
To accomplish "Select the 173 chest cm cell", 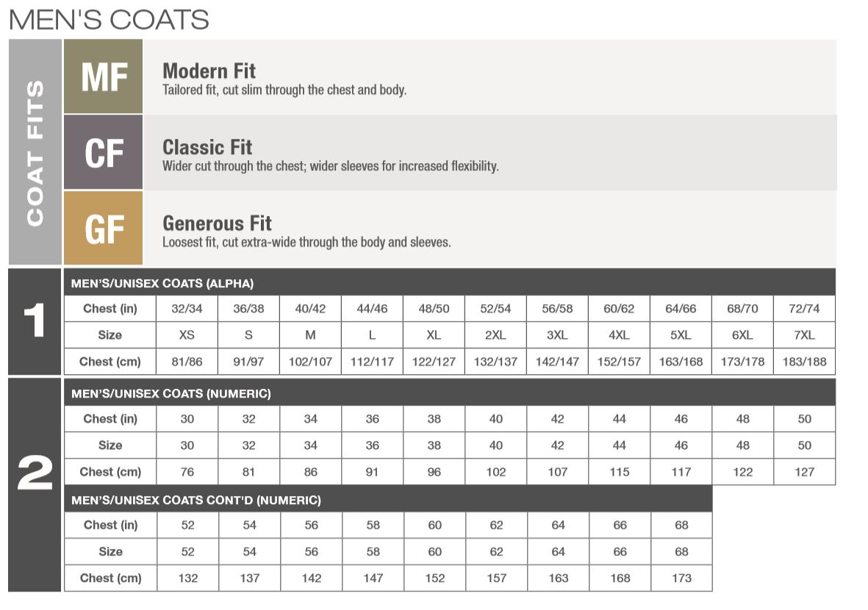I will point(681,578).
